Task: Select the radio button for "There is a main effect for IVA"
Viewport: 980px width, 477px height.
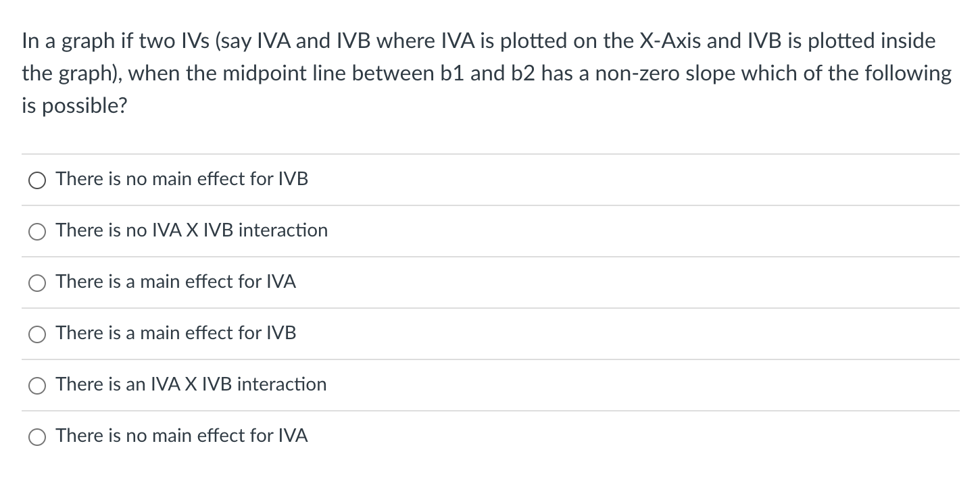Action: point(37,283)
